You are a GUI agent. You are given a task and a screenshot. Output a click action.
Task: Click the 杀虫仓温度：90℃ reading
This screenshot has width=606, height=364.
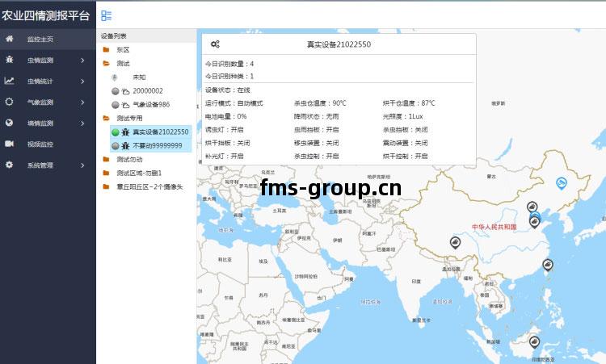pos(320,103)
